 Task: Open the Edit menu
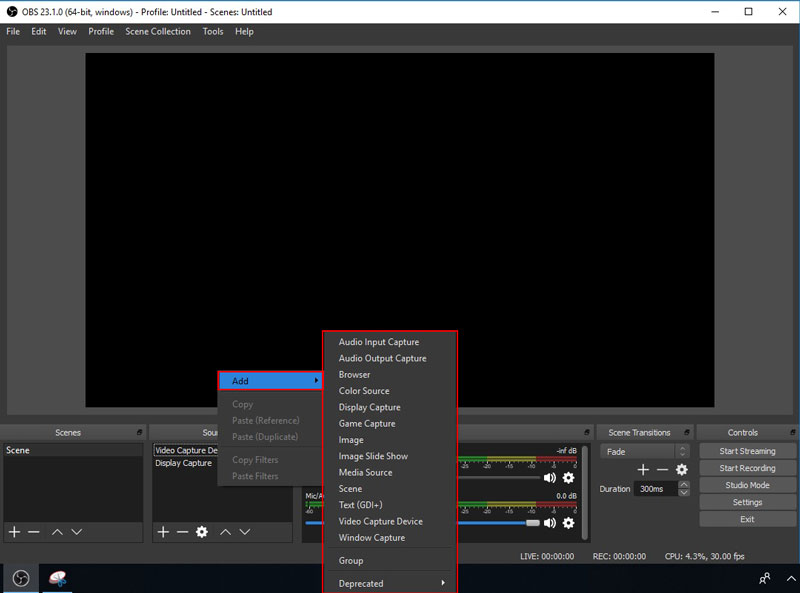click(38, 32)
